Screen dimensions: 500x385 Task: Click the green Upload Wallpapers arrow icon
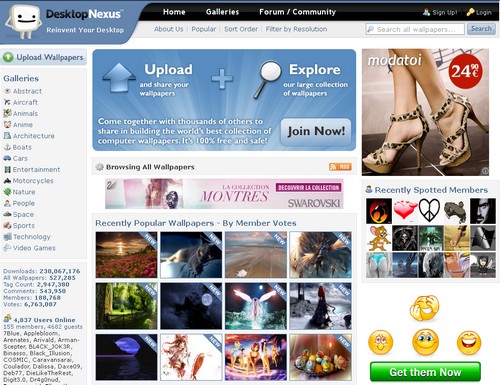coord(8,57)
